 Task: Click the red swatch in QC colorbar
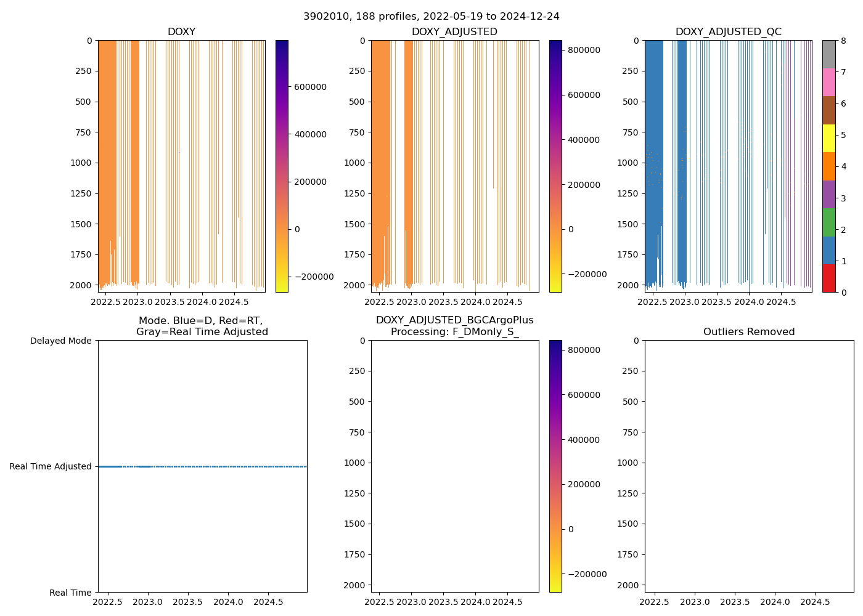828,278
